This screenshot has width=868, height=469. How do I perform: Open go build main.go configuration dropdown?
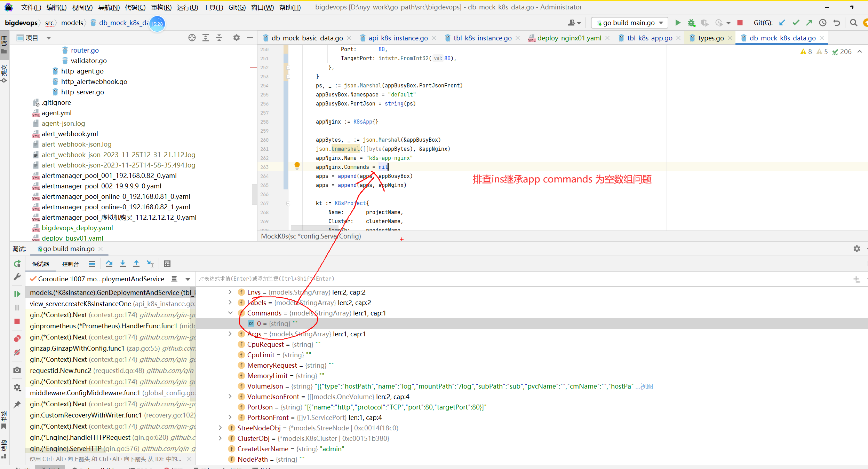pyautogui.click(x=630, y=23)
